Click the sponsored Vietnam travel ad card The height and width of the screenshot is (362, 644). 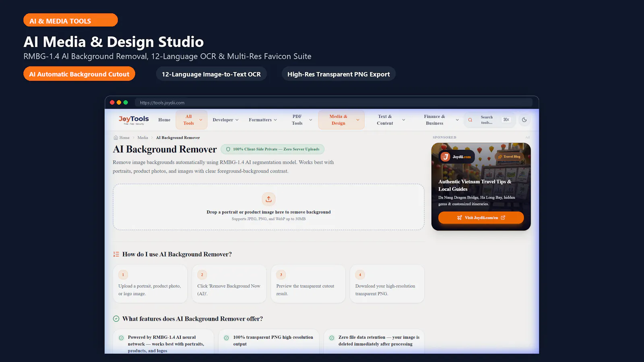click(481, 187)
